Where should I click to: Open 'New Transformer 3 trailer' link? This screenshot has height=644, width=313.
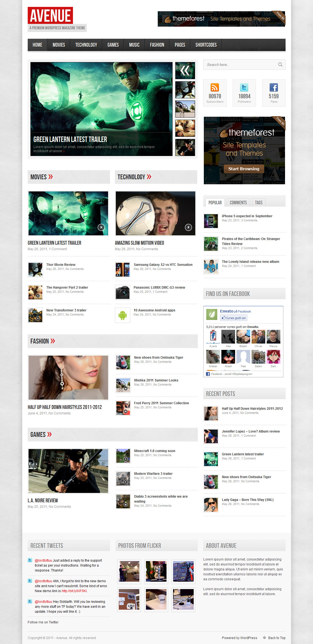66,310
